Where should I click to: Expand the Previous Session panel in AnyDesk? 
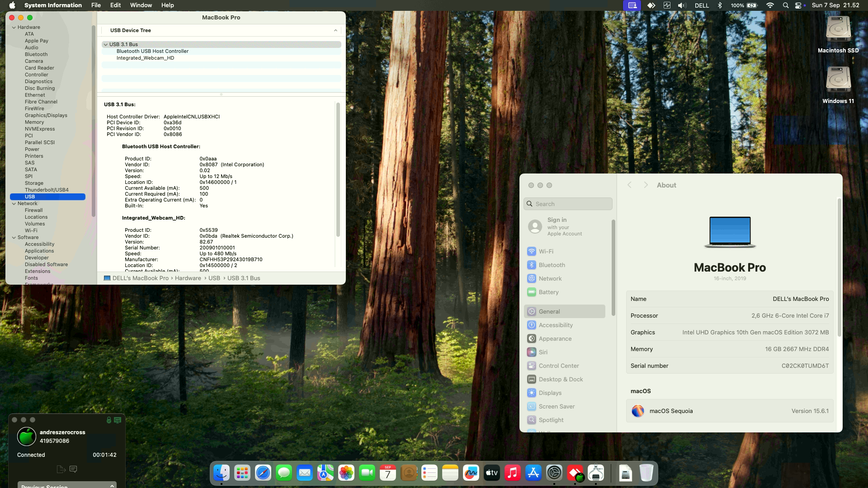coord(112,486)
